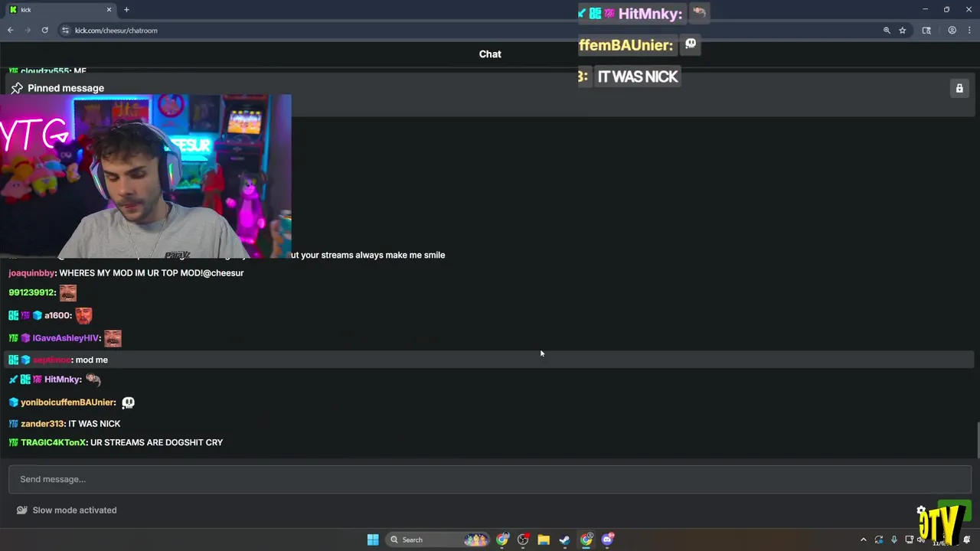Open Steam from the taskbar
Viewport: 980px width, 551px height.
click(564, 540)
